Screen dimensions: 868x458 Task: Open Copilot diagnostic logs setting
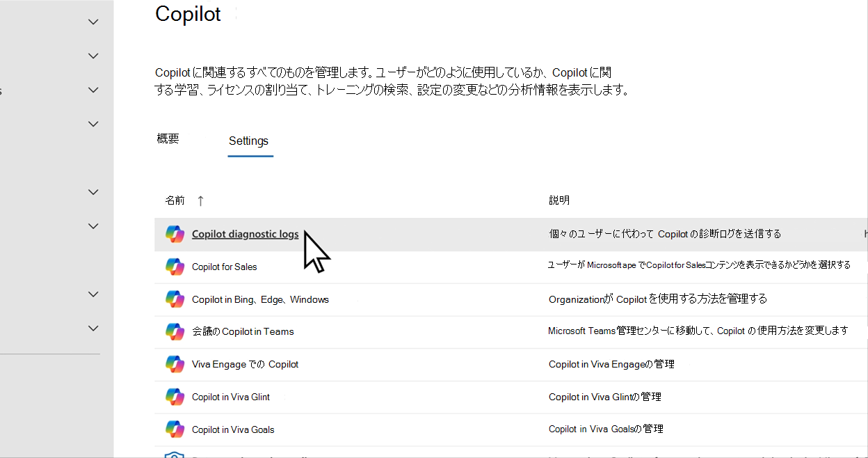tap(245, 235)
